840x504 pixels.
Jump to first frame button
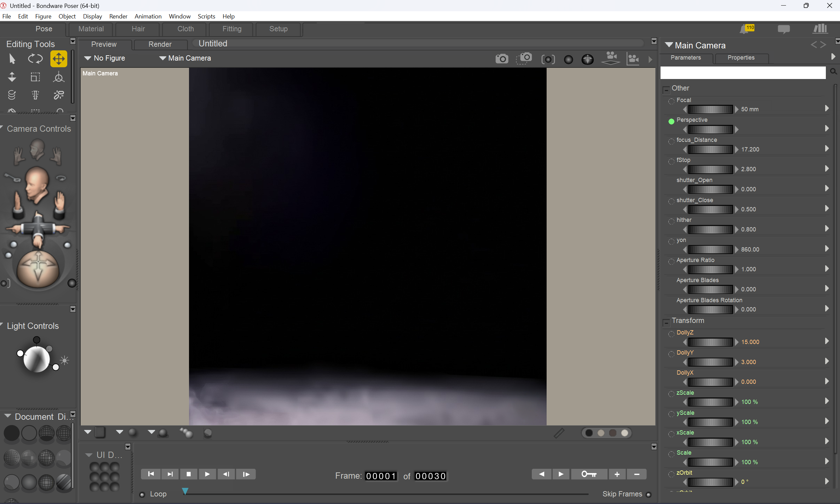[x=151, y=474]
